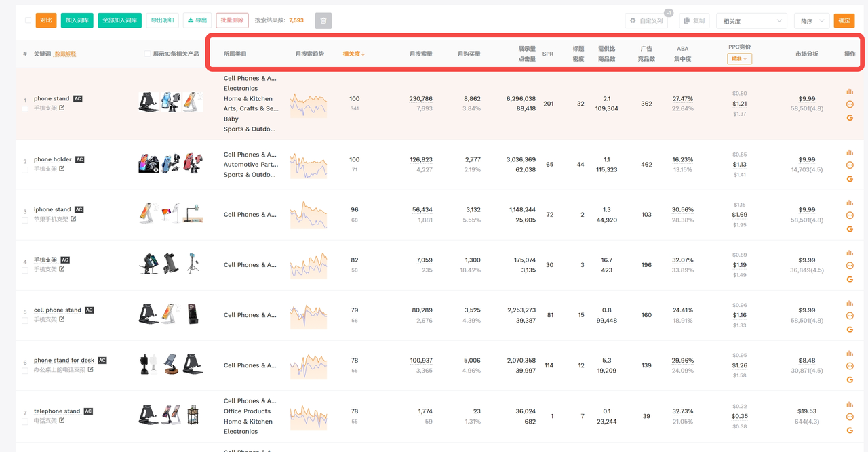
Task: Open the 降序 sort order dropdown
Action: pyautogui.click(x=811, y=21)
